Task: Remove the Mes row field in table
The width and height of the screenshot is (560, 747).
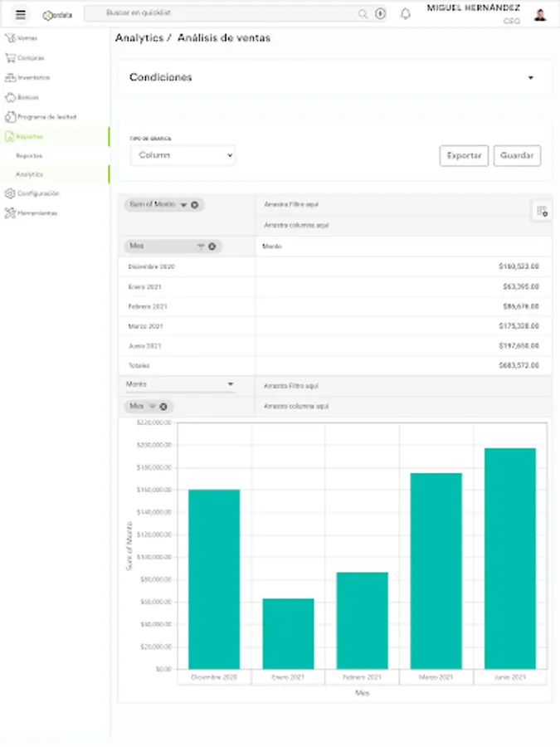Action: pos(212,247)
